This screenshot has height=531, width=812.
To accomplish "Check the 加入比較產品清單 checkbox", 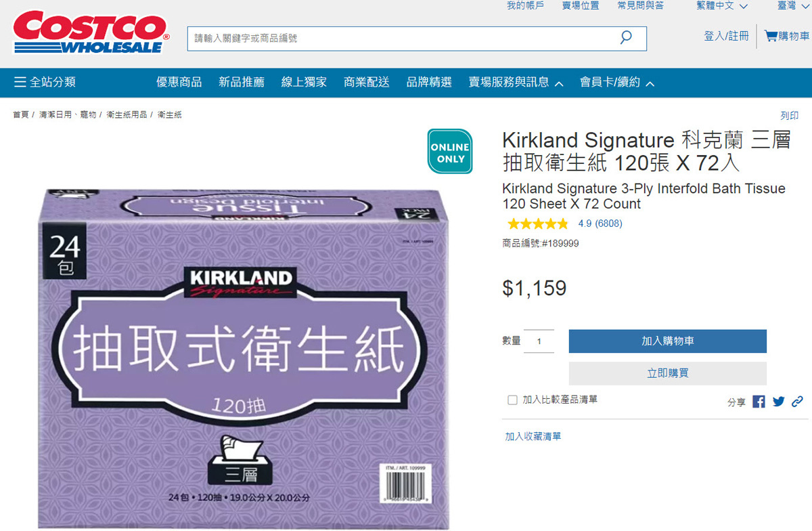I will tap(512, 400).
